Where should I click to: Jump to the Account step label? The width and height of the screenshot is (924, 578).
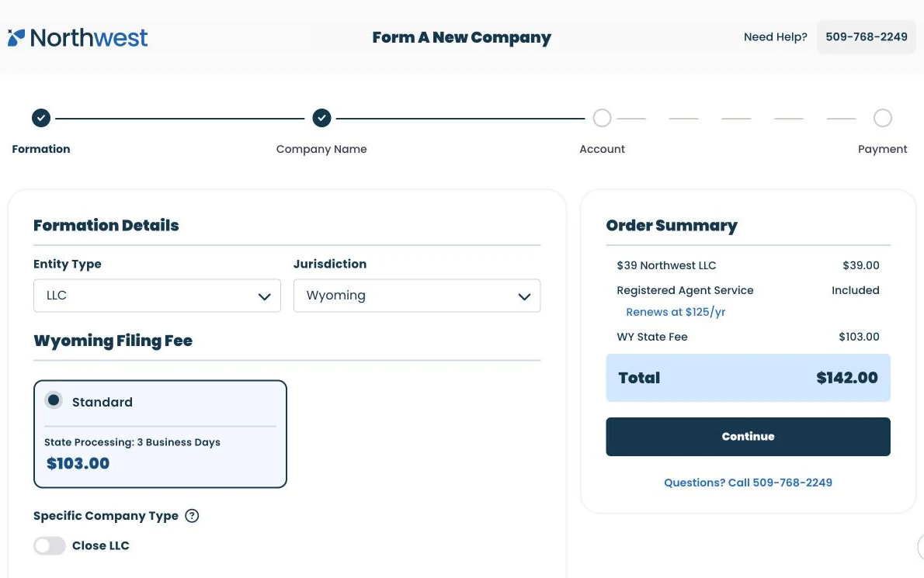click(602, 149)
